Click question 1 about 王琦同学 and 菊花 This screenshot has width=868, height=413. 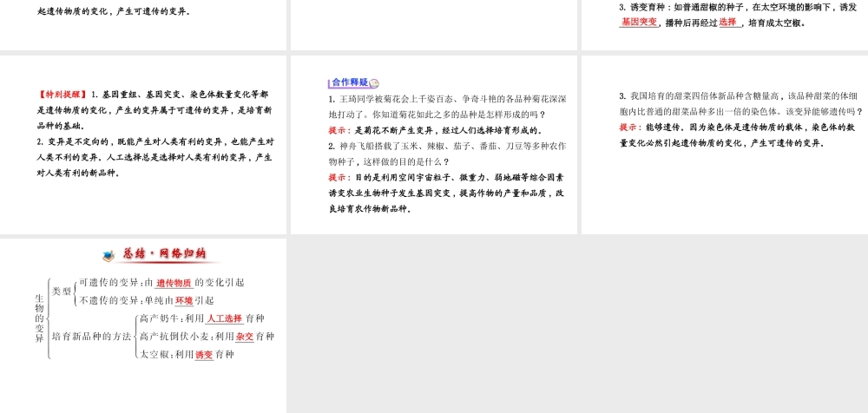[x=447, y=107]
